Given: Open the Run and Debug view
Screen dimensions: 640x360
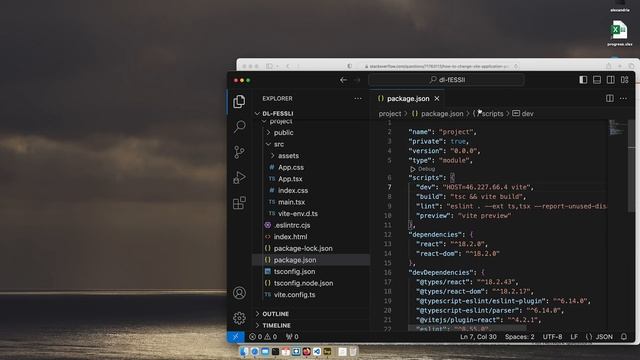Looking at the screenshot, I should tap(239, 178).
